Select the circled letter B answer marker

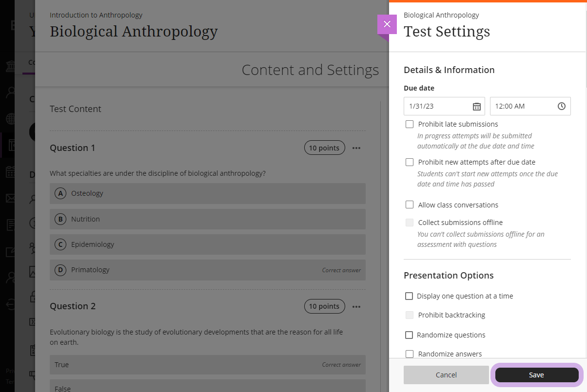60,219
